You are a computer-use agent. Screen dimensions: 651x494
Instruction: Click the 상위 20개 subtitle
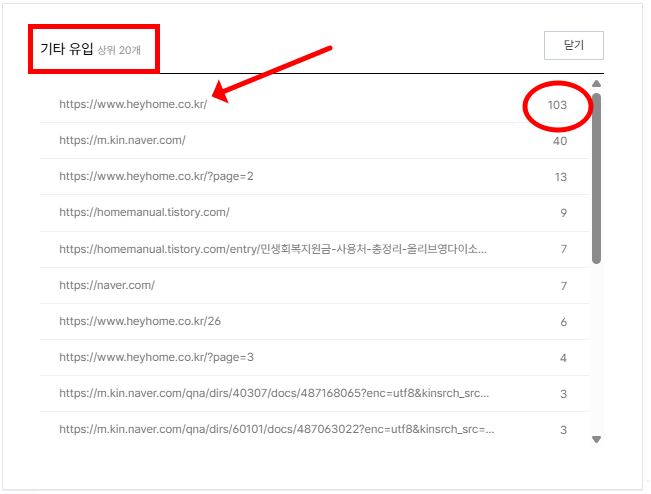119,50
